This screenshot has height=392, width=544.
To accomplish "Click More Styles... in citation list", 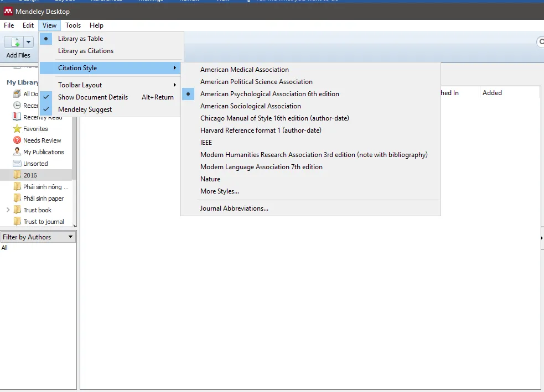I will (x=220, y=191).
